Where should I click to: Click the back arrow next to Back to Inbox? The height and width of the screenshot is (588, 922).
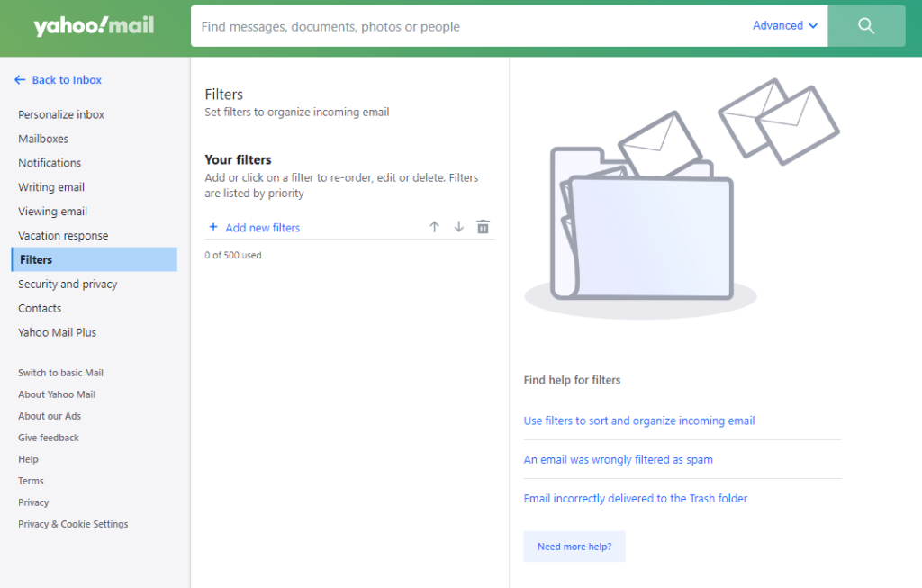(x=18, y=79)
